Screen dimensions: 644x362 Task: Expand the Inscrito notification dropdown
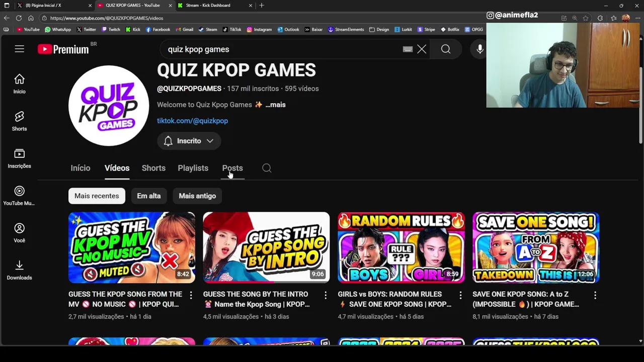click(189, 141)
